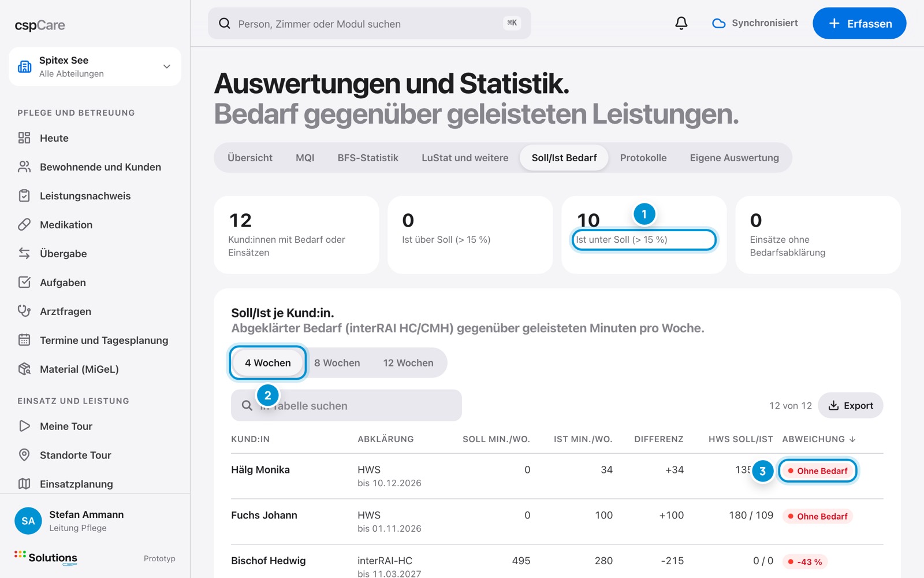Open Medikation pill icon

tap(24, 224)
